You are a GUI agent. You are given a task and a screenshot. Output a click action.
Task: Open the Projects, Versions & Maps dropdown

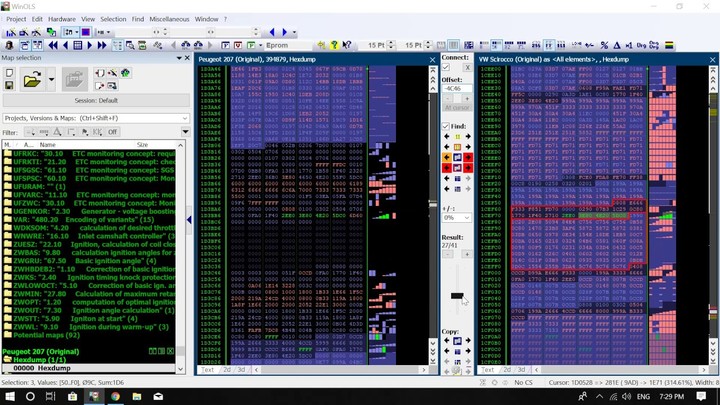[96, 118]
